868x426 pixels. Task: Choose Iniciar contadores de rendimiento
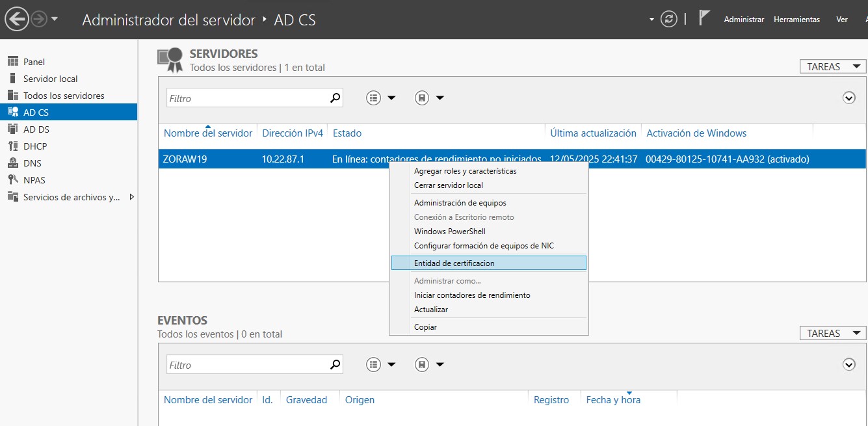(x=472, y=295)
